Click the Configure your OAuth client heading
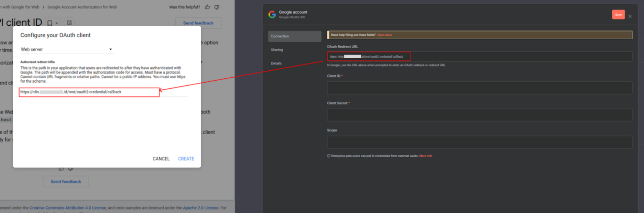Image resolution: width=644 pixels, height=213 pixels. click(55, 35)
